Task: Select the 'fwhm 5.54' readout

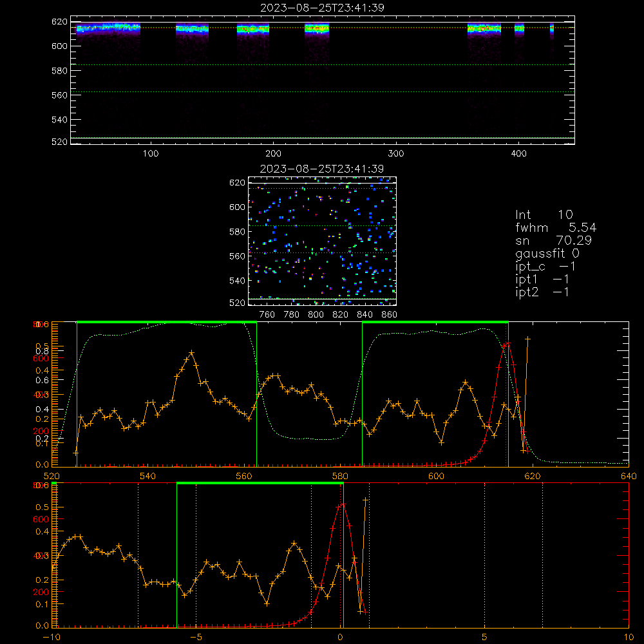Action: [x=556, y=227]
